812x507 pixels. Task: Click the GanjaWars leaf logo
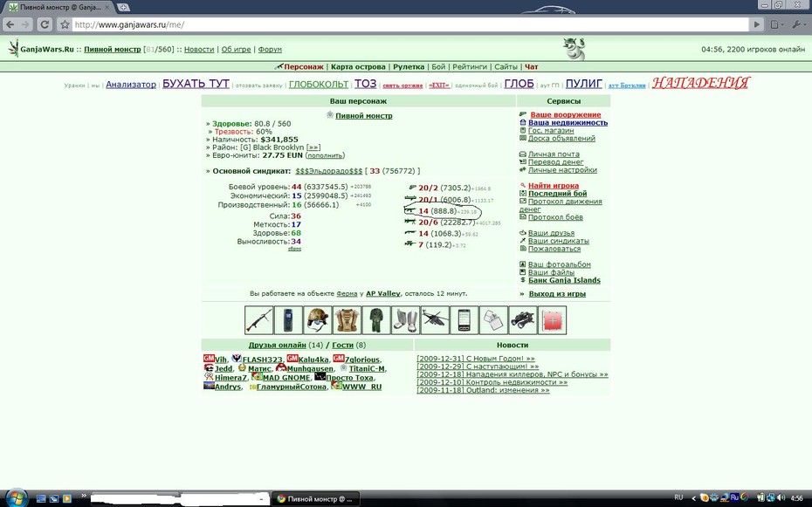pos(13,49)
